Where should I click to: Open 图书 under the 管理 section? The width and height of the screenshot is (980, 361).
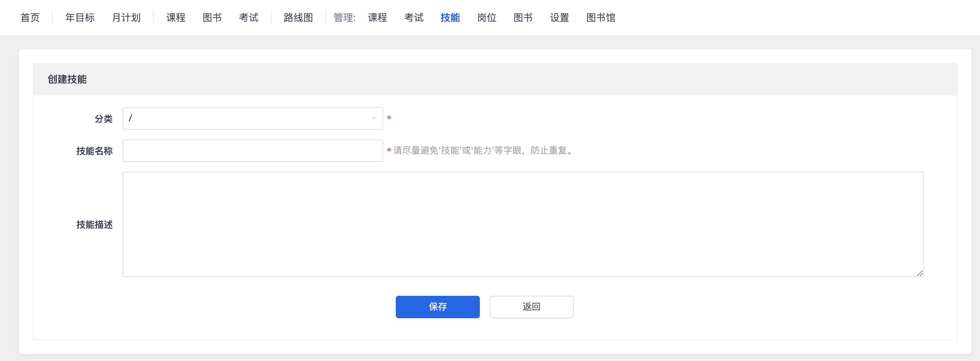click(523, 18)
